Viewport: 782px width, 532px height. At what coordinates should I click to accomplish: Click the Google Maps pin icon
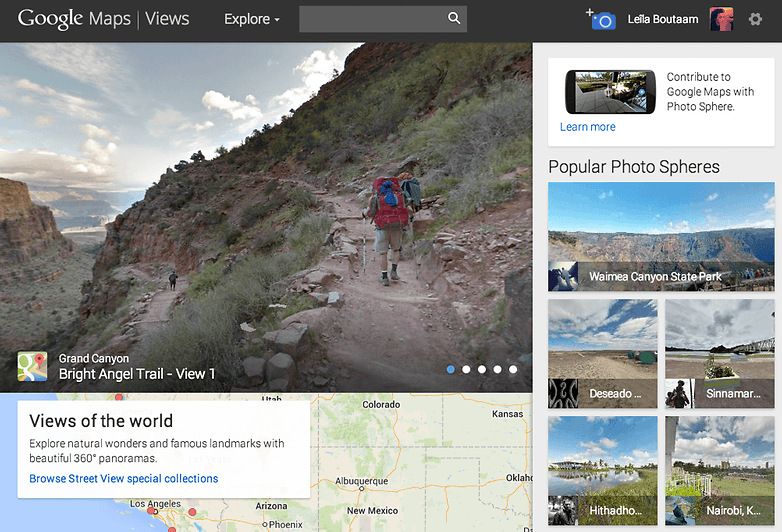point(32,366)
